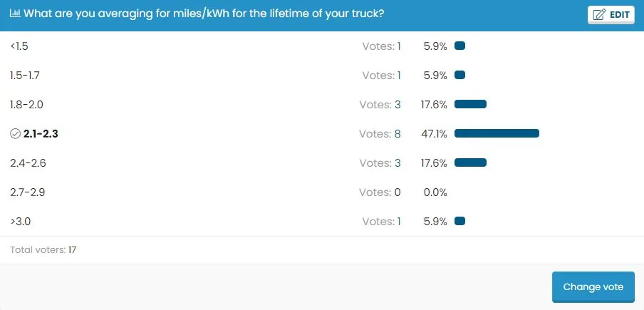This screenshot has width=644, height=310.
Task: Select the 2.7-2.9 poll option label
Action: [x=28, y=192]
